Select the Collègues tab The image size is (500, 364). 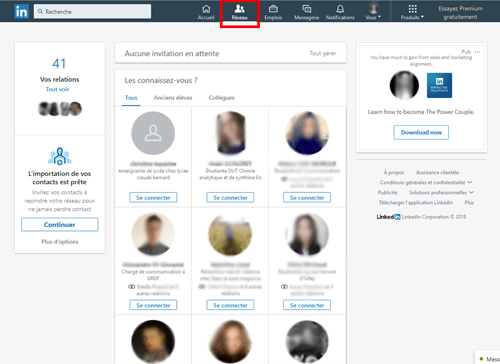click(x=221, y=98)
